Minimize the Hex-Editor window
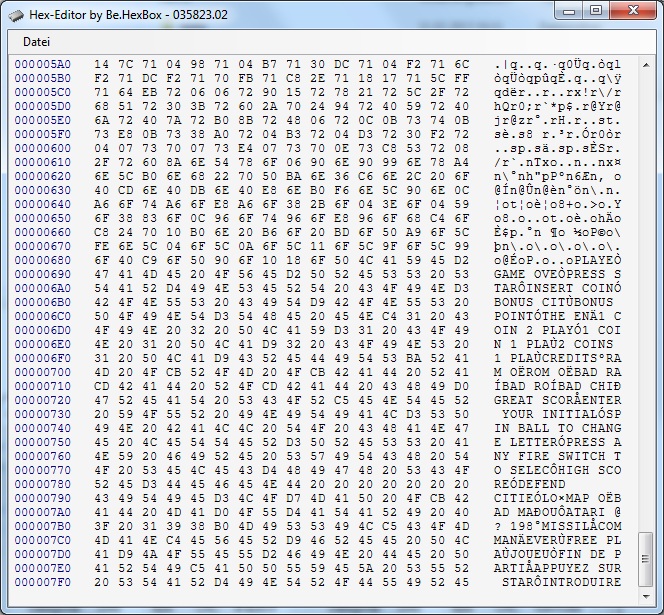Image resolution: width=664 pixels, height=615 pixels. click(569, 11)
